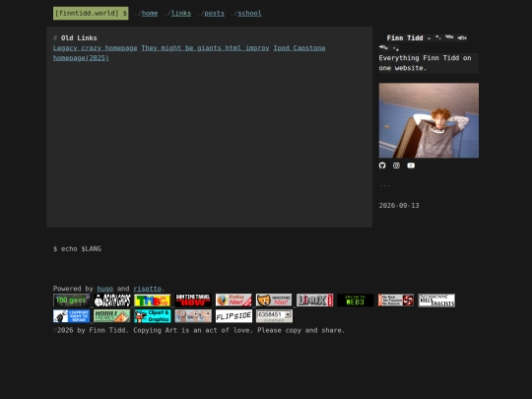The height and width of the screenshot is (399, 532).
Task: Click the '100 gecs' badge
Action: click(x=71, y=299)
